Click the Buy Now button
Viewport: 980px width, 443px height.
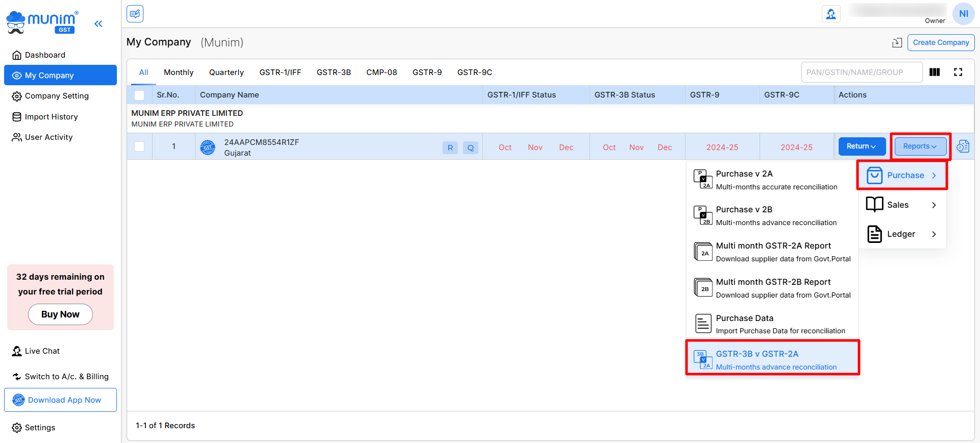pyautogui.click(x=60, y=314)
